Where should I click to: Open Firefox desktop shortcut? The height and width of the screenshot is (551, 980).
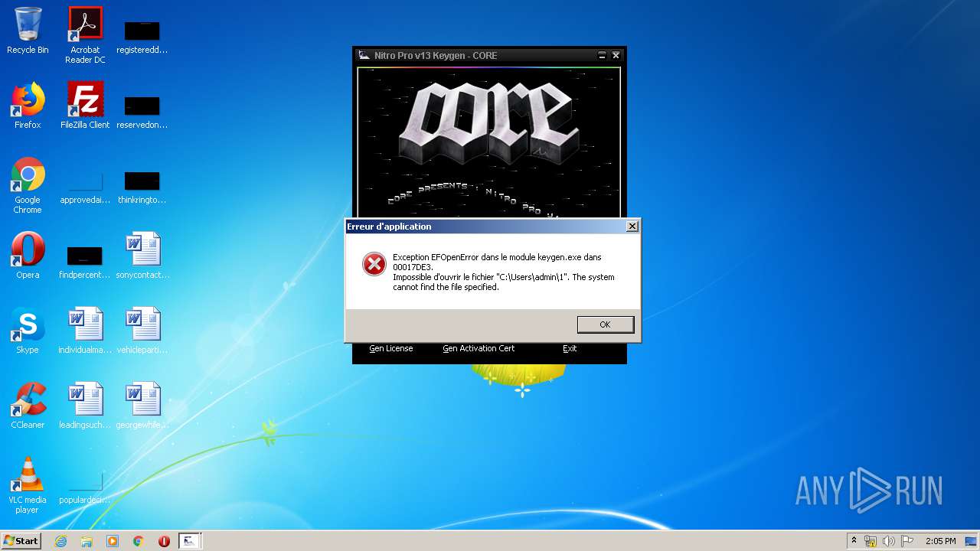(28, 106)
